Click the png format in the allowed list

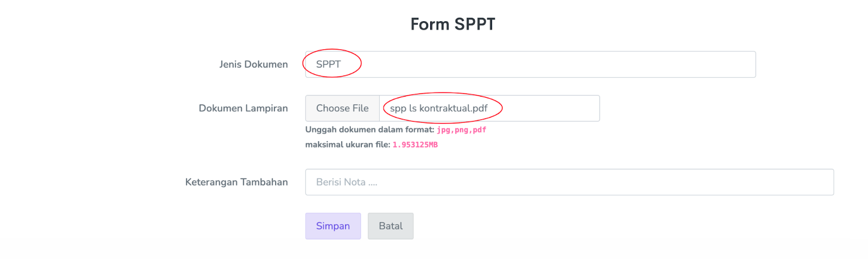(x=461, y=130)
